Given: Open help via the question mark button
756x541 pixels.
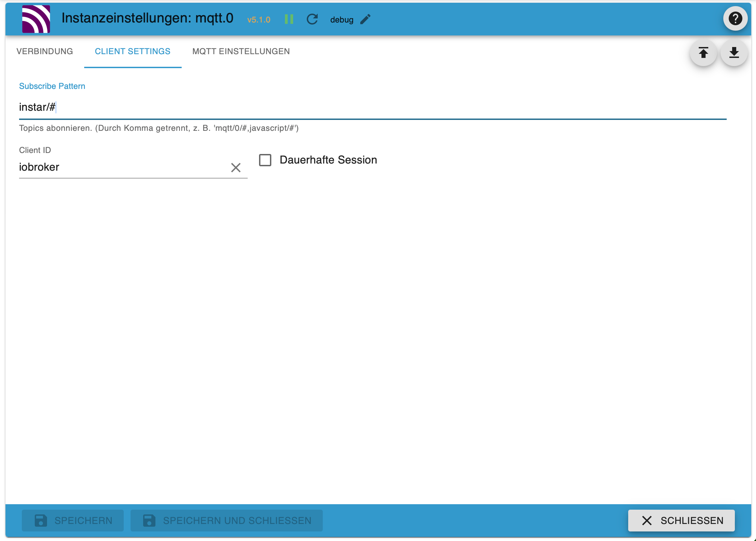Looking at the screenshot, I should 735,18.
